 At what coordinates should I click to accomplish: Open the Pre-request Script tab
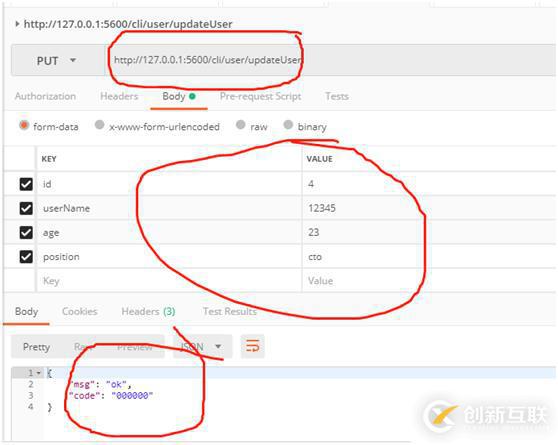[260, 96]
